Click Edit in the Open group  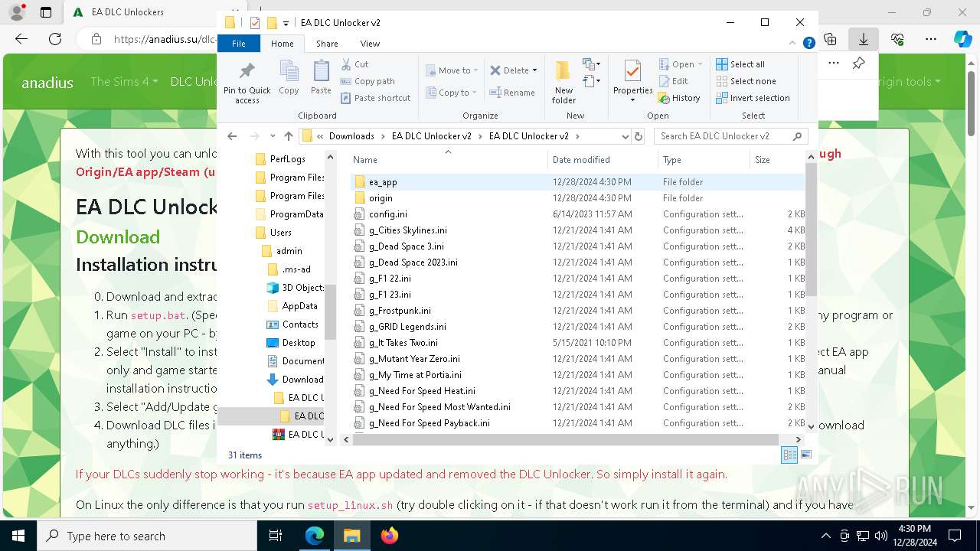(x=673, y=81)
